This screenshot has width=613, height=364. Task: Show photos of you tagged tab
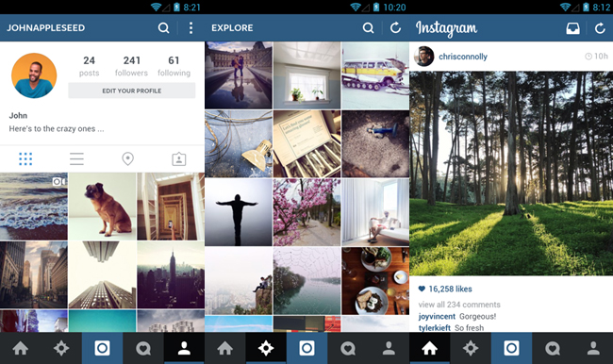tap(178, 158)
